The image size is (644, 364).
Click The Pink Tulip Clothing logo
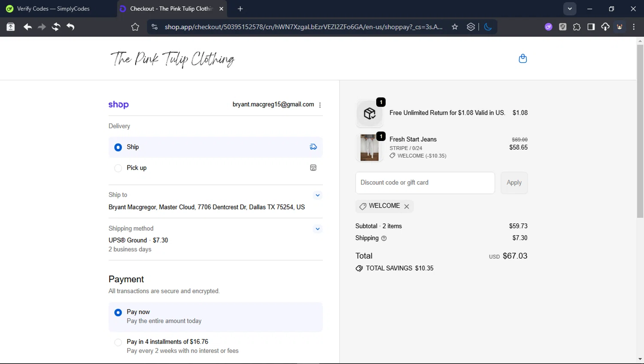tap(172, 59)
